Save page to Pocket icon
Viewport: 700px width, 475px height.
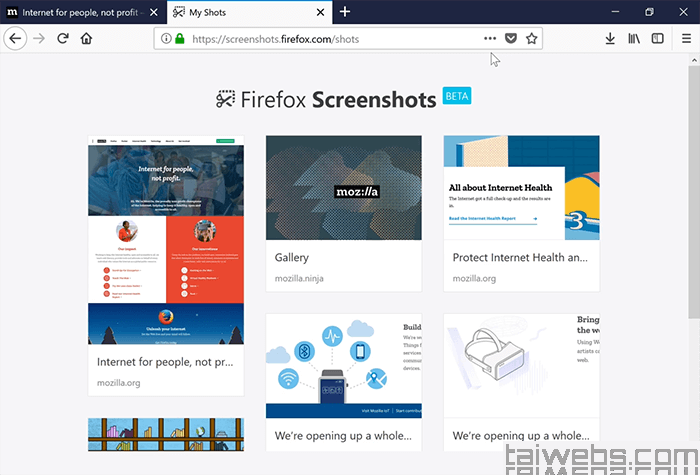coord(511,39)
